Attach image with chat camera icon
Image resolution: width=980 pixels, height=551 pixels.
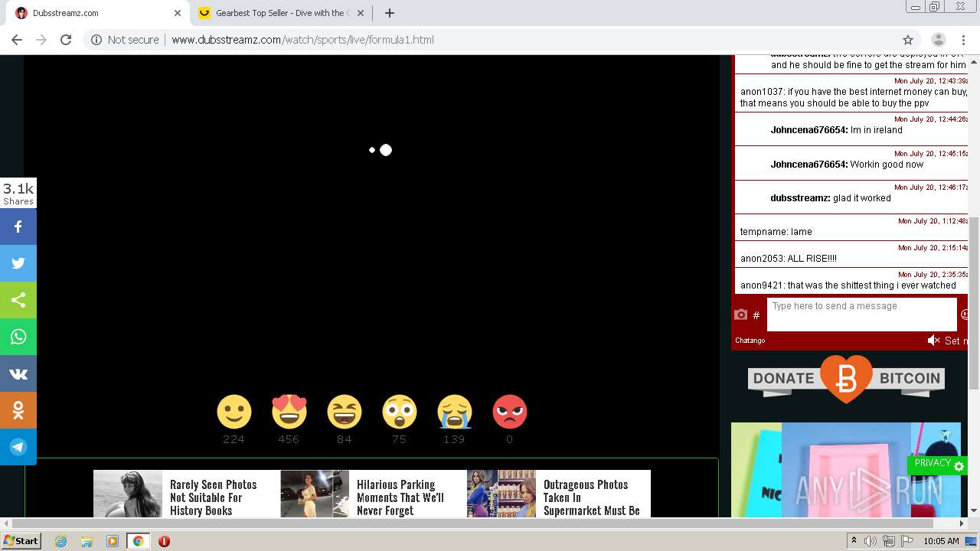point(740,315)
